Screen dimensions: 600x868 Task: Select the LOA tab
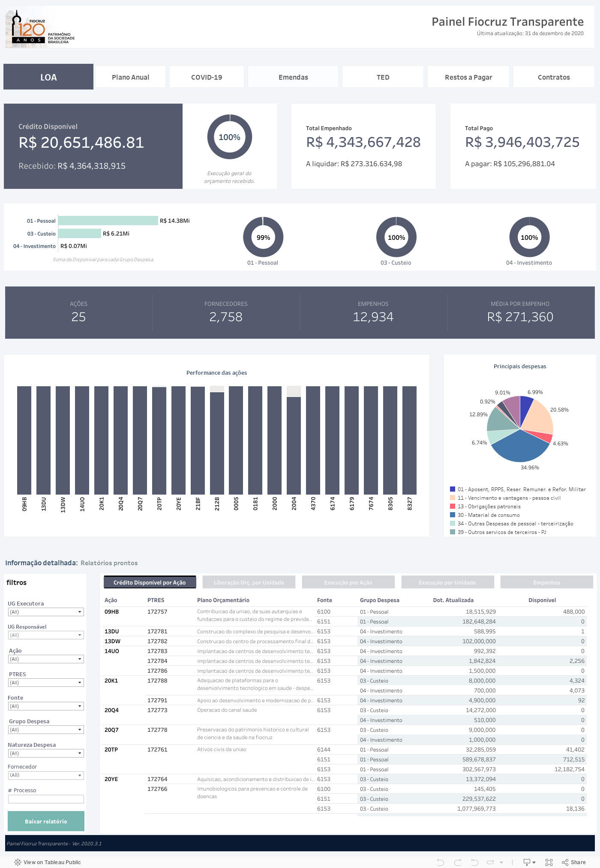click(x=48, y=77)
